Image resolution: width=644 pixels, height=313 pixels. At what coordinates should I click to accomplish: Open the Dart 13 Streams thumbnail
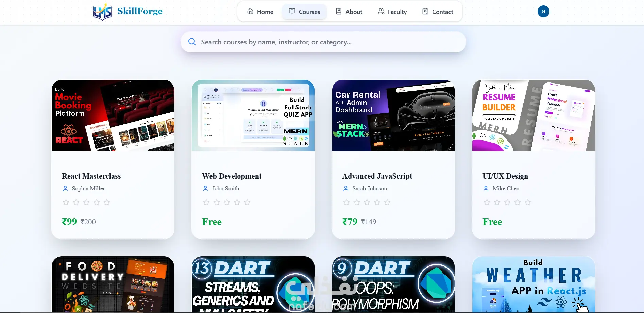[253, 284]
